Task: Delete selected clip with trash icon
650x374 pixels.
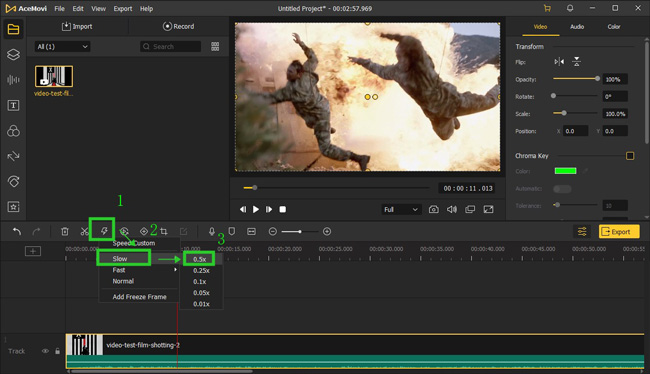Action: (65, 231)
